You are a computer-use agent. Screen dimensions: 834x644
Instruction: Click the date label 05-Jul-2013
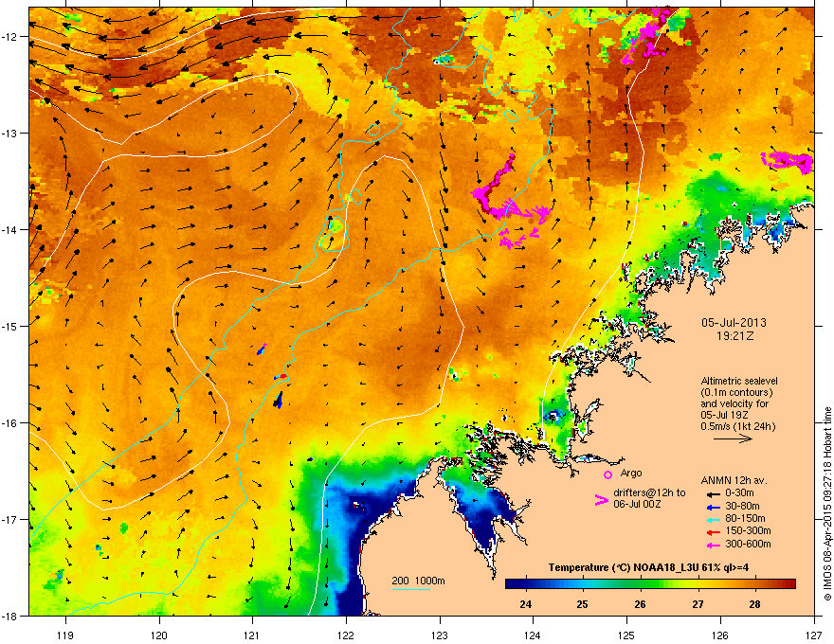point(734,323)
